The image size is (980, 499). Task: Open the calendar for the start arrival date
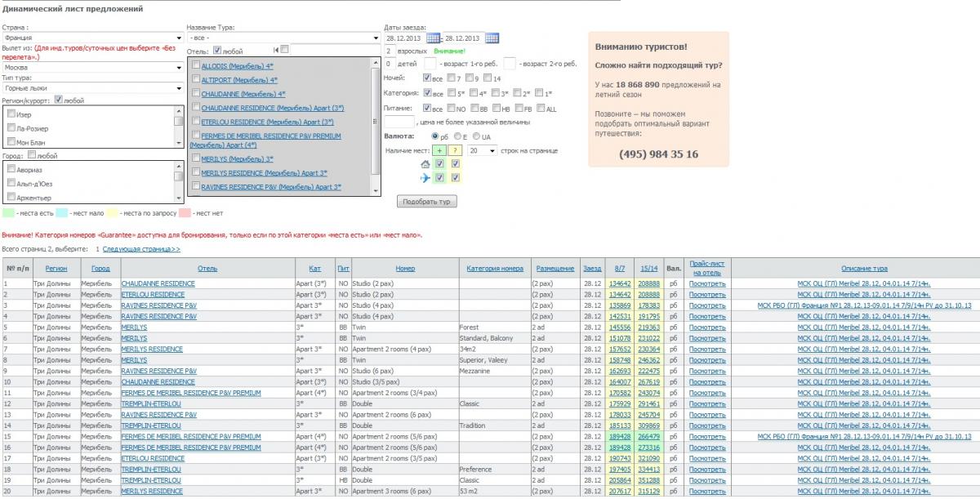tap(433, 38)
